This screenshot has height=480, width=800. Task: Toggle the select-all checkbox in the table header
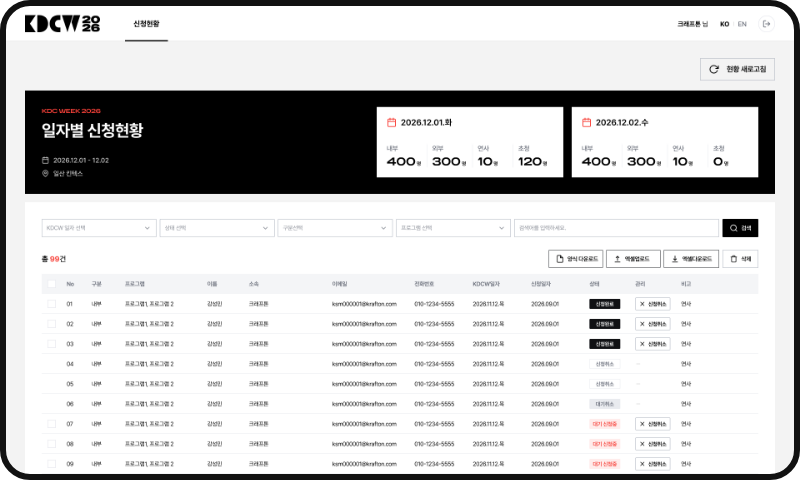pyautogui.click(x=52, y=284)
